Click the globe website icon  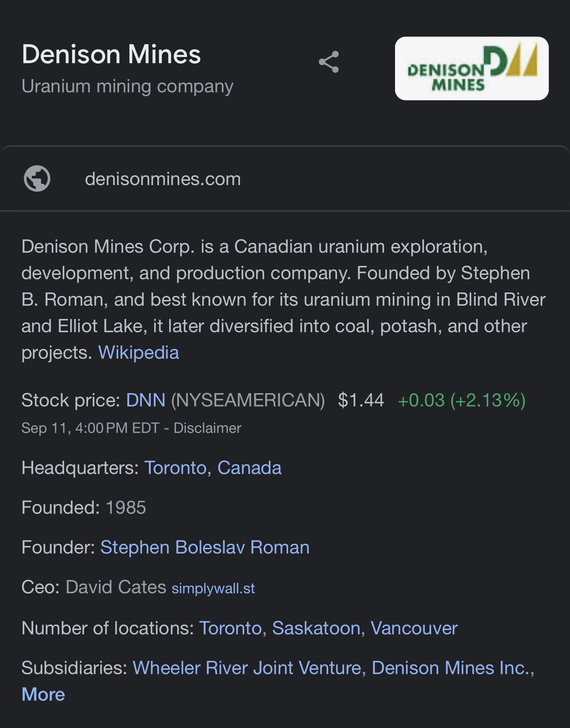pos(37,178)
